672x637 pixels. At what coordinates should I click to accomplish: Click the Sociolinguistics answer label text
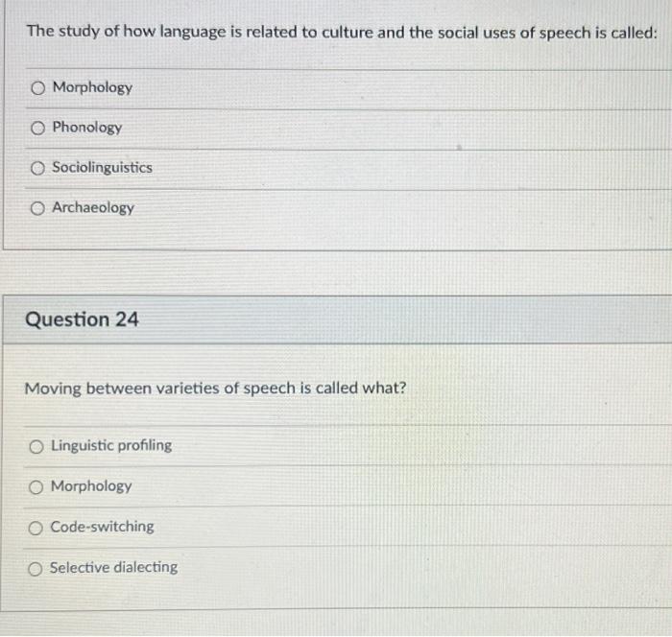pos(102,167)
